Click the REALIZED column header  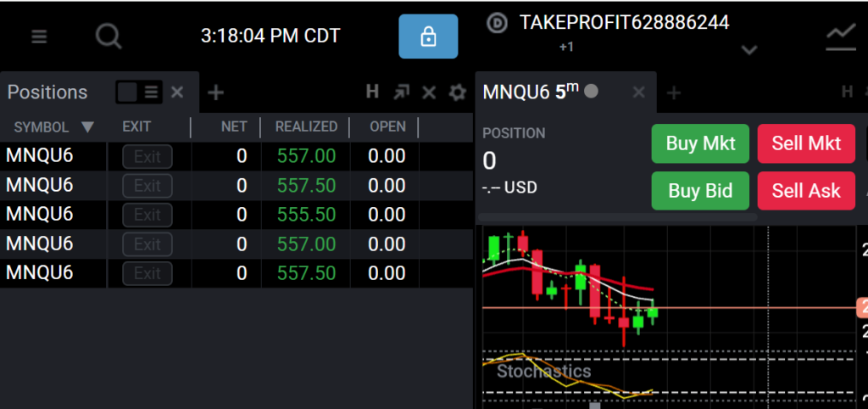point(306,127)
